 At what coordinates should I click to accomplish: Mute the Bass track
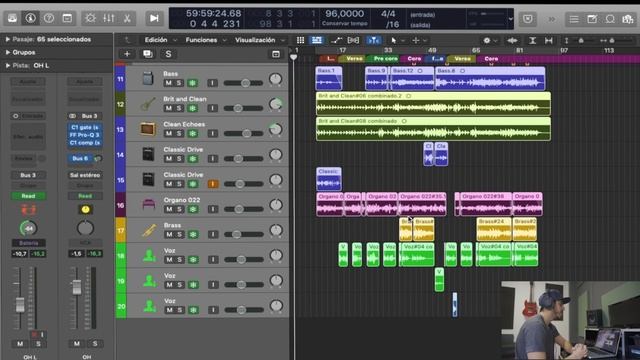pyautogui.click(x=169, y=83)
